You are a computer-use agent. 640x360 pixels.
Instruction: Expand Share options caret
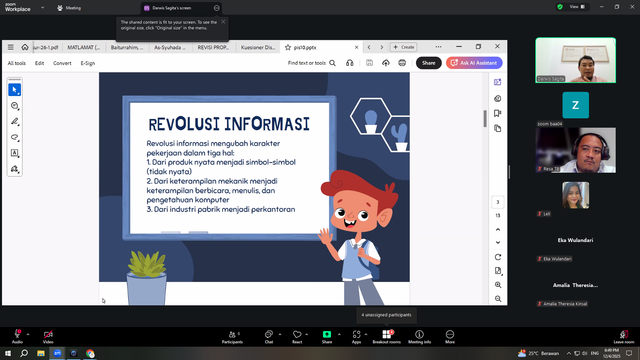pyautogui.click(x=339, y=334)
